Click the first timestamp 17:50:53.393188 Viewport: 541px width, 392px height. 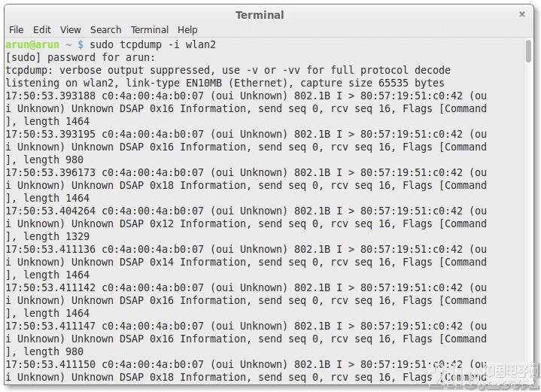coord(50,96)
